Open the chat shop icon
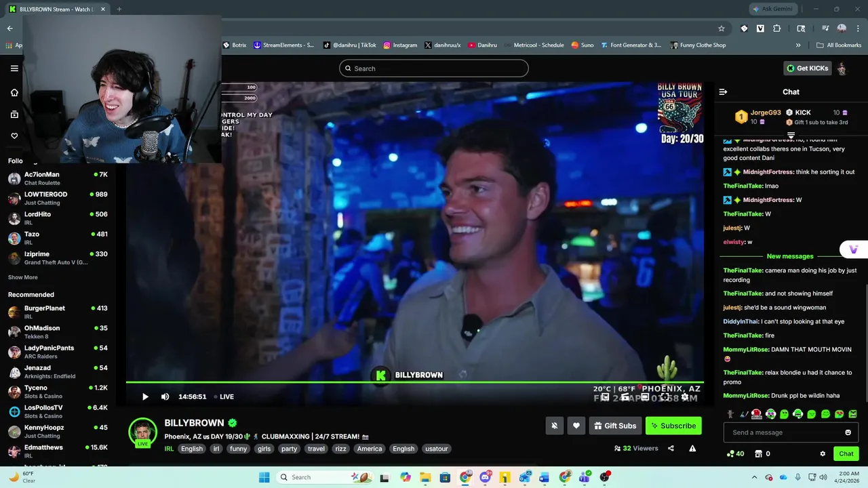Screen dimensions: 868x488 (759, 453)
